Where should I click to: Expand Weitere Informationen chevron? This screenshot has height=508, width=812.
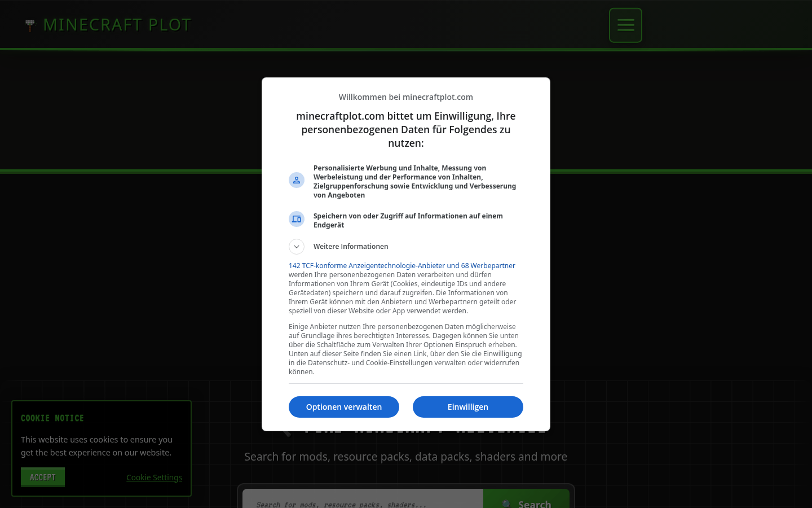[x=297, y=247]
